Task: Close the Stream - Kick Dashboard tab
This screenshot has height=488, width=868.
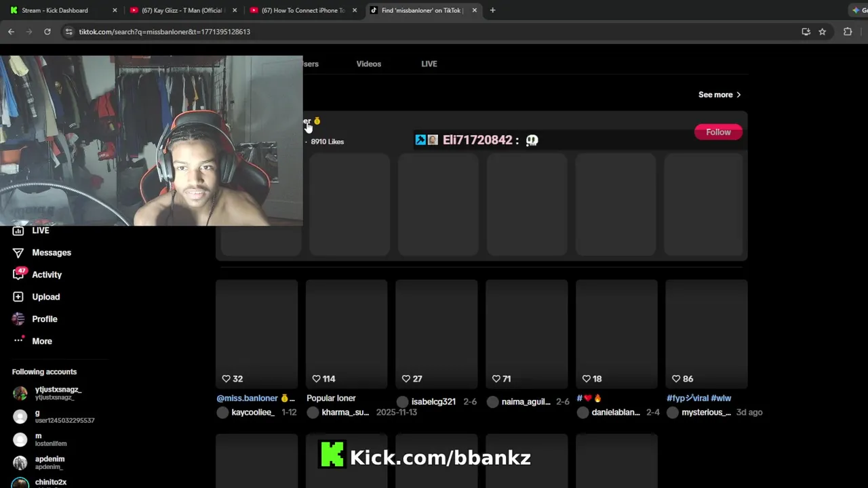Action: tap(115, 10)
